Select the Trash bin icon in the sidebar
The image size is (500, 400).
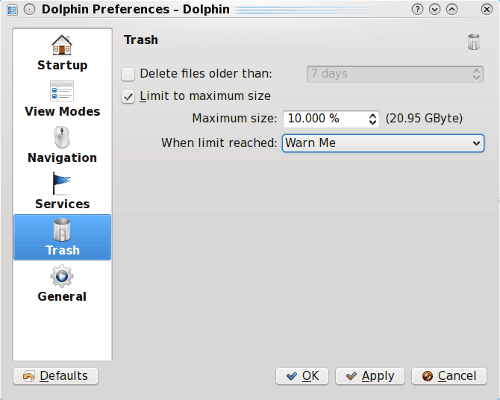(62, 230)
